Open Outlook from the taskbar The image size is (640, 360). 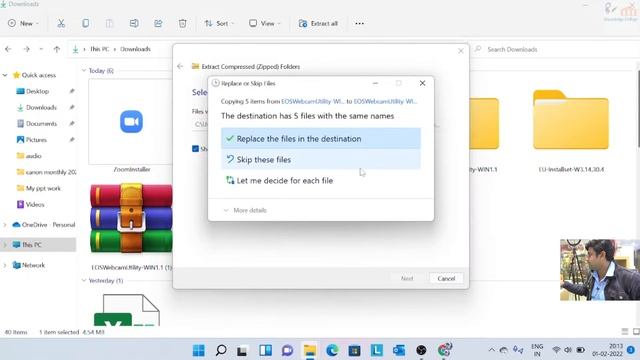(x=399, y=350)
